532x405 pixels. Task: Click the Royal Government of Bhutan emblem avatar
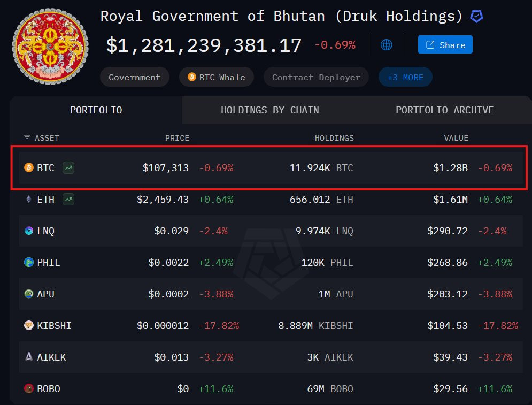coord(50,47)
